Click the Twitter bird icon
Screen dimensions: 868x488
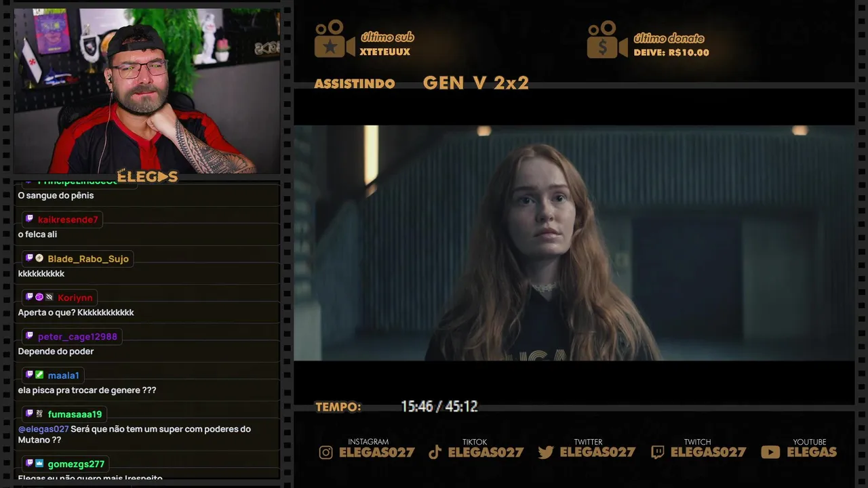point(546,453)
